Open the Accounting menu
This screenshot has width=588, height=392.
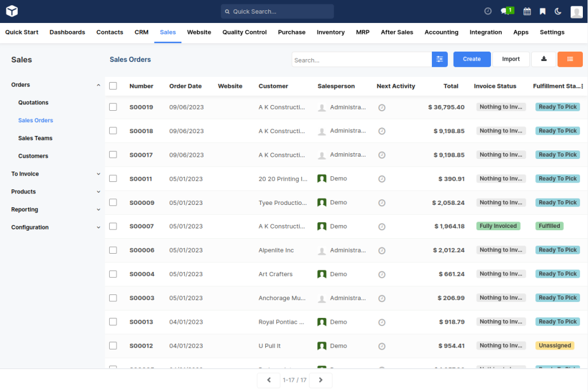[x=441, y=32]
